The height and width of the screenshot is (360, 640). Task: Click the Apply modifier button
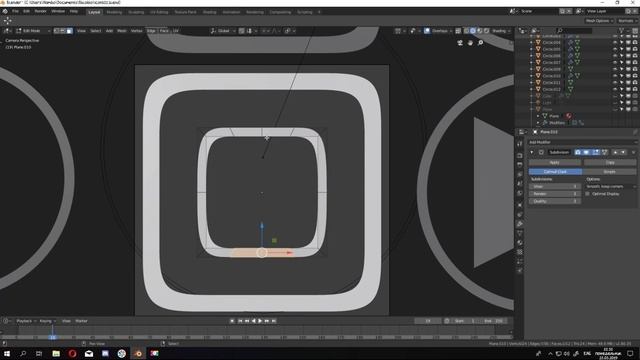pyautogui.click(x=555, y=162)
